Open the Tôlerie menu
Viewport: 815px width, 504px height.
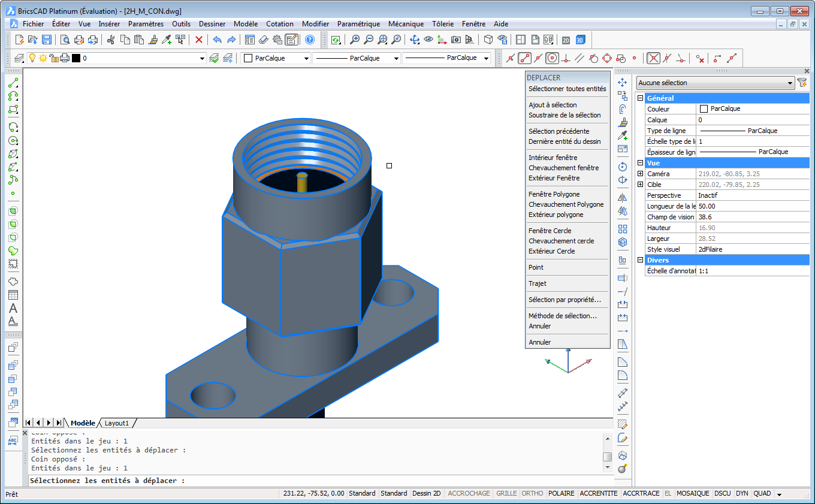point(443,24)
